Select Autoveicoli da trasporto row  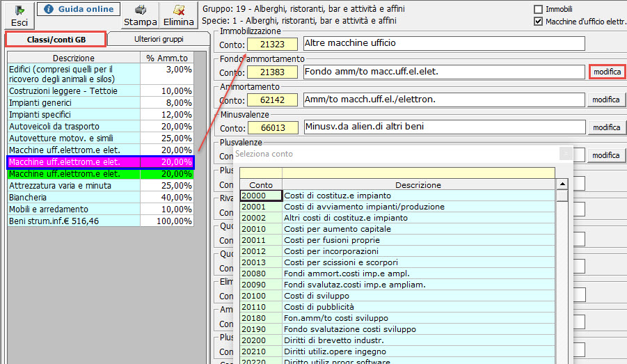(100, 127)
